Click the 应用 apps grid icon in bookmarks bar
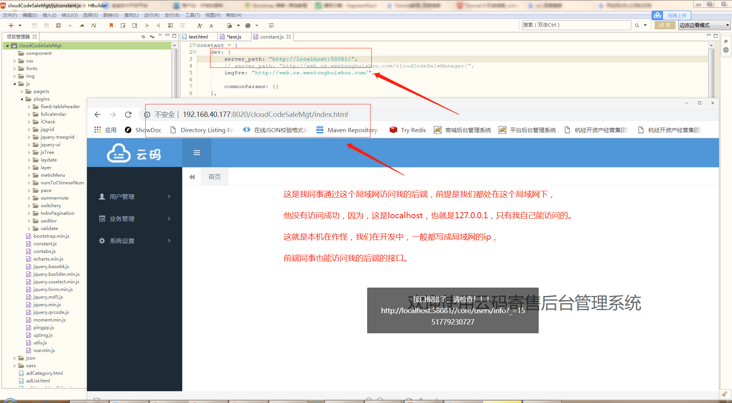Viewport: 732px width, 403px height. pyautogui.click(x=98, y=130)
